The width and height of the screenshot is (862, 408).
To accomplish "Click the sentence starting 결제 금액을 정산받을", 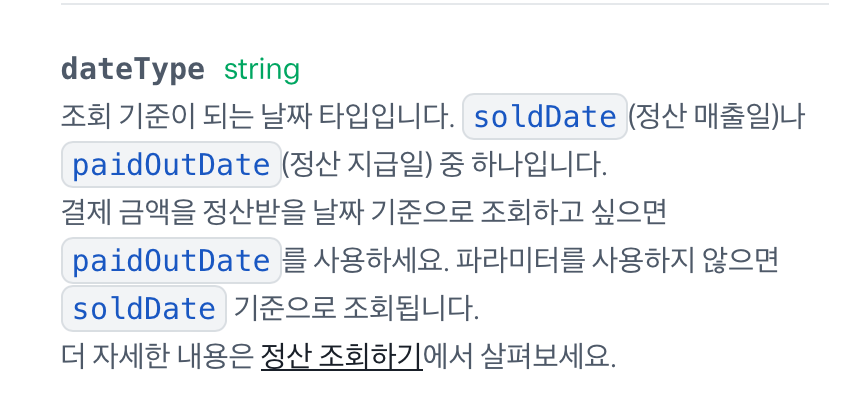I will coord(363,212).
